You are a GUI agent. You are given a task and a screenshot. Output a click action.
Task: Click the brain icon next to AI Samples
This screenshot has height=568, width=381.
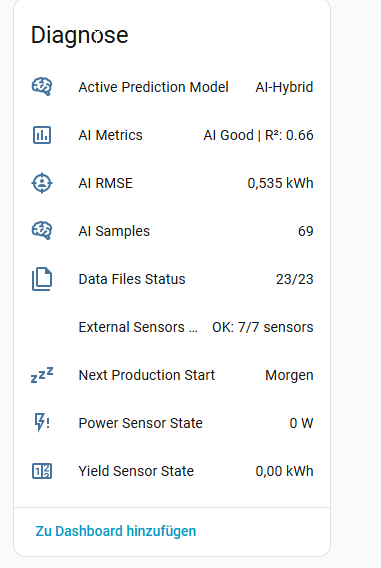[42, 231]
